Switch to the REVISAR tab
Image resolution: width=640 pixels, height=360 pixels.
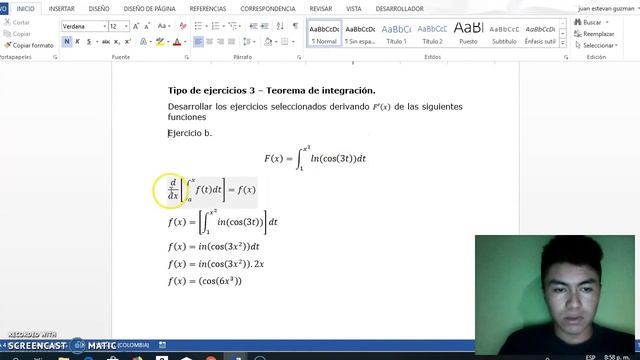point(321,9)
